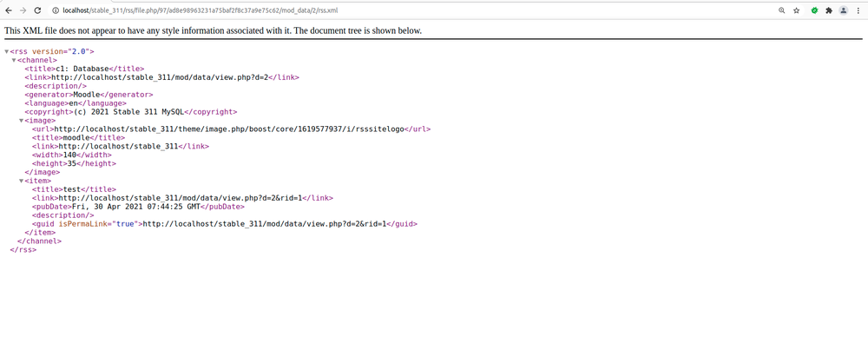Collapse the image node

point(22,120)
